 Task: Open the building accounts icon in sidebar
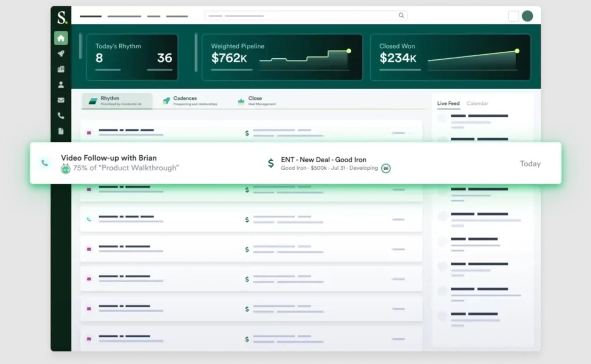pyautogui.click(x=61, y=69)
